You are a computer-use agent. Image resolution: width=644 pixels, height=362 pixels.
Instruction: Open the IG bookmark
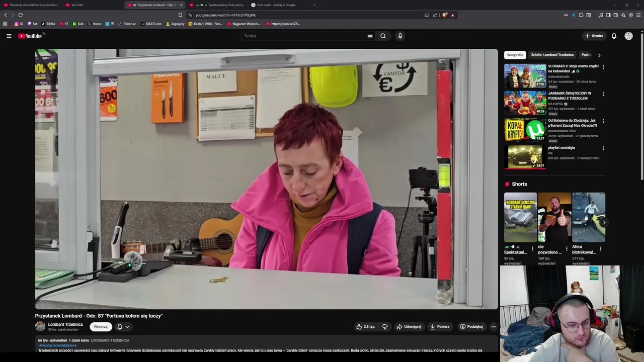coord(19,24)
